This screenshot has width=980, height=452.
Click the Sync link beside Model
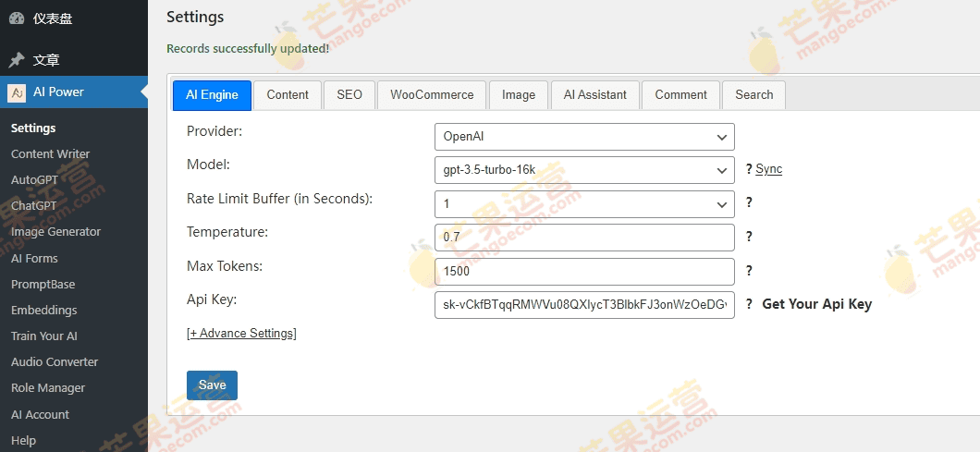[769, 169]
